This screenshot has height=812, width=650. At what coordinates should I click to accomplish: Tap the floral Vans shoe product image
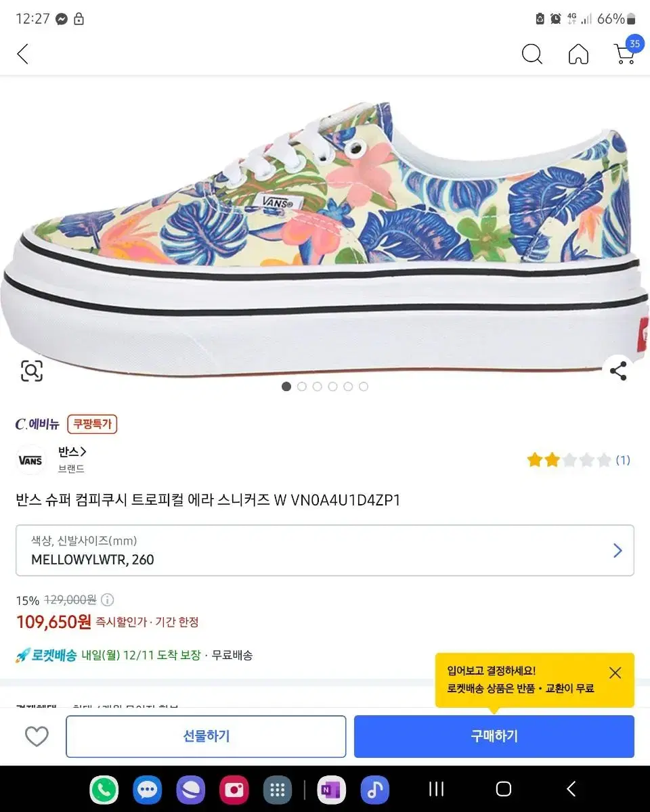point(325,230)
